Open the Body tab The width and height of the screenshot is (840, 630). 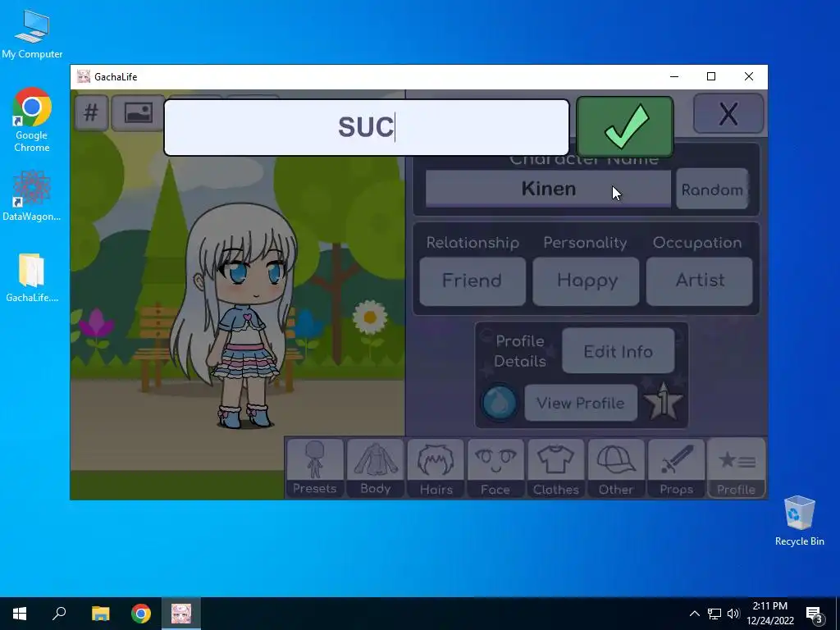[x=375, y=468]
